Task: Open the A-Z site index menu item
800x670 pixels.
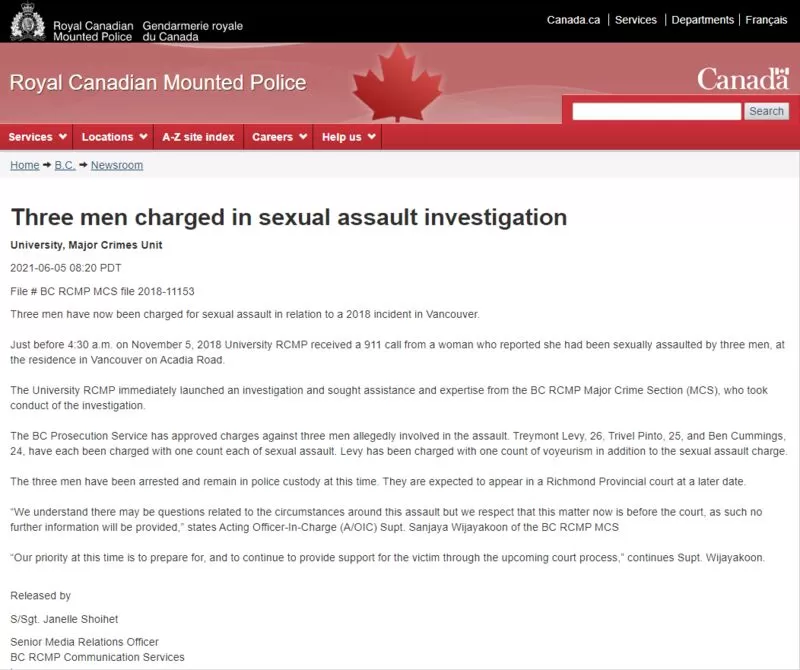Action: click(198, 137)
